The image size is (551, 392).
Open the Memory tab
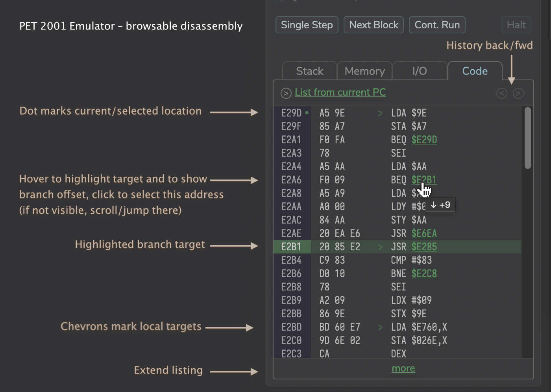(365, 71)
